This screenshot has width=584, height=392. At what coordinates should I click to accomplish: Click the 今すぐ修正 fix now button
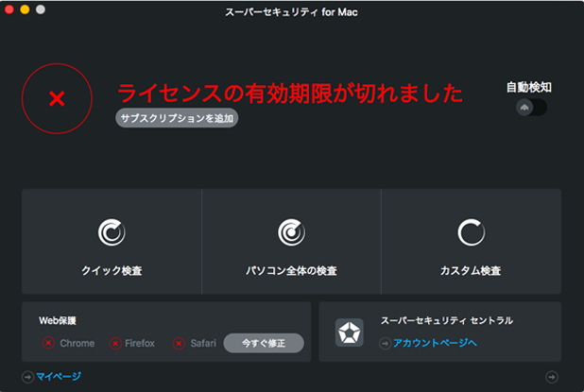264,343
